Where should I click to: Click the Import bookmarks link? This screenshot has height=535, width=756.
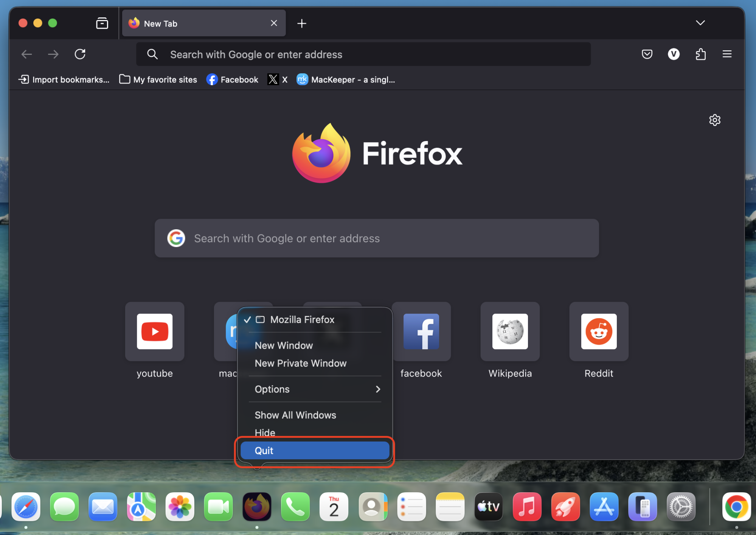(x=64, y=79)
